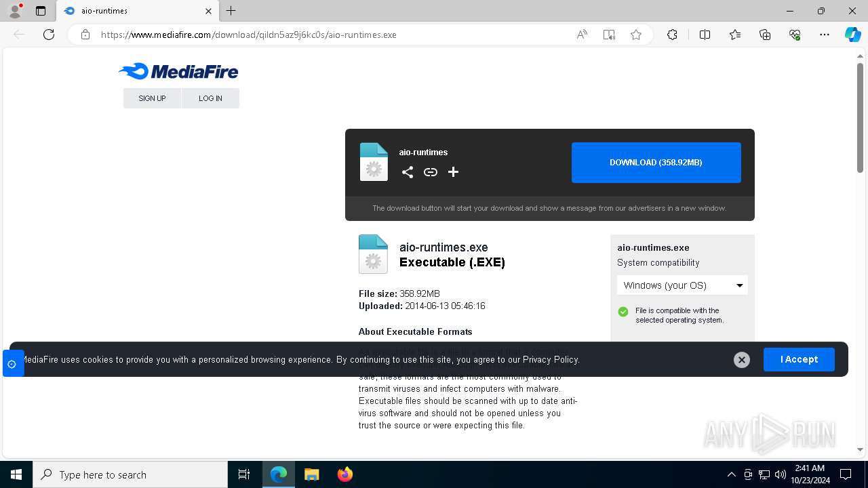Click the file icon in download panel
Screen dimensions: 868x488
tap(374, 162)
